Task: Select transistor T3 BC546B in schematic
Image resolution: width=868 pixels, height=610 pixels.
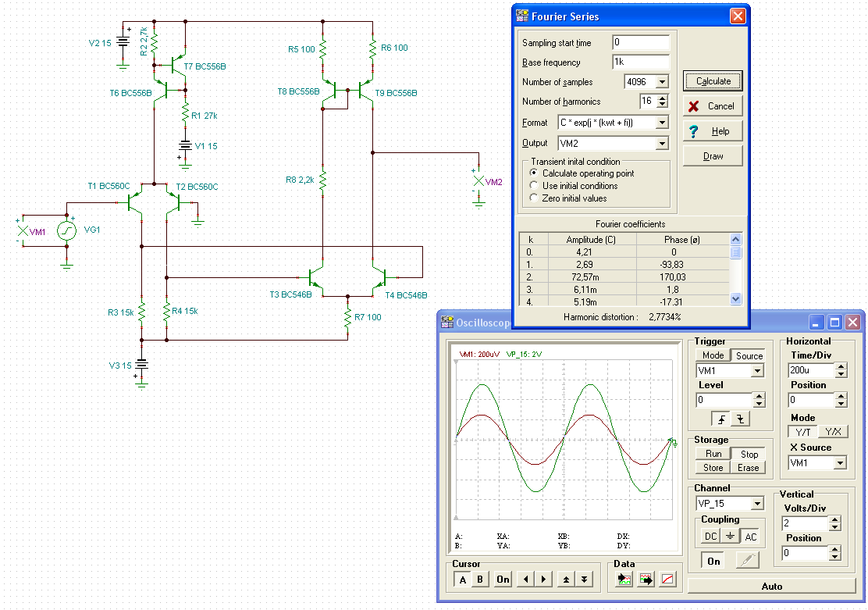Action: [315, 276]
